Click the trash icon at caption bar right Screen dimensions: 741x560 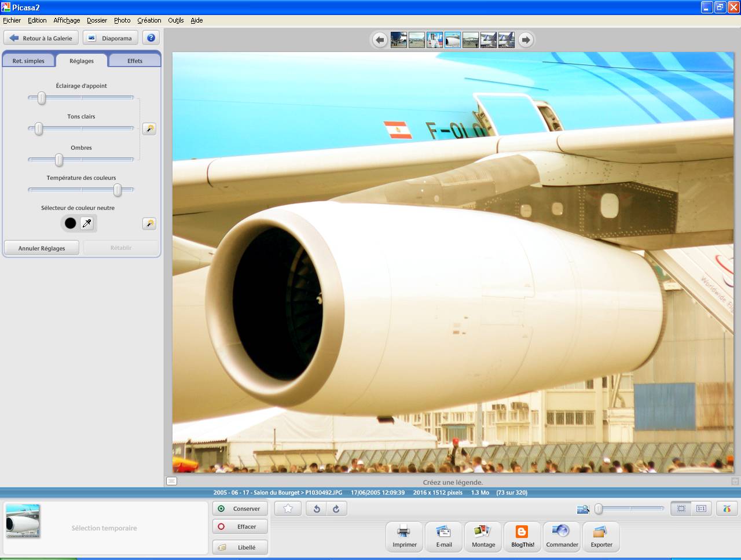click(735, 481)
